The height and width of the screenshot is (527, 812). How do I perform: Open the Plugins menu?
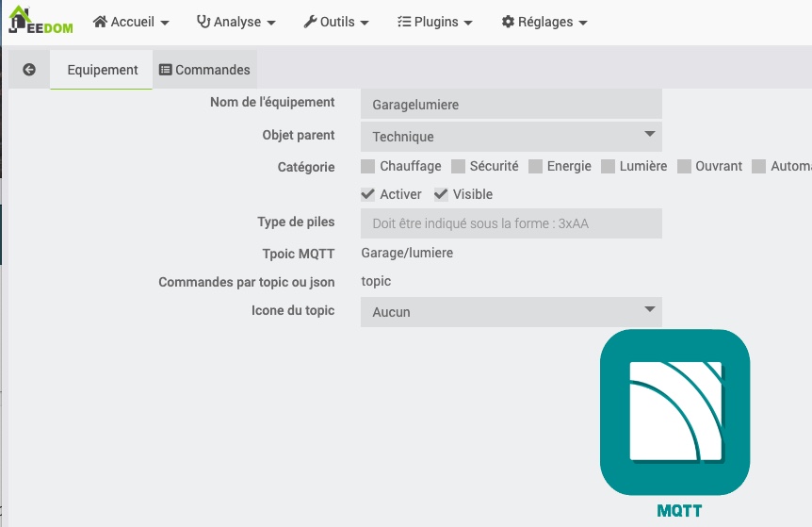point(435,22)
